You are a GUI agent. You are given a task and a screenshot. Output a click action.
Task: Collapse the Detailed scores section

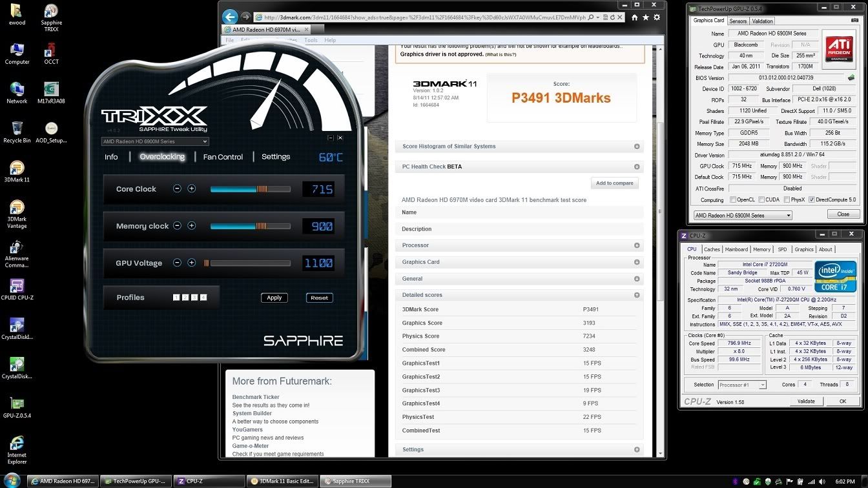coord(637,295)
